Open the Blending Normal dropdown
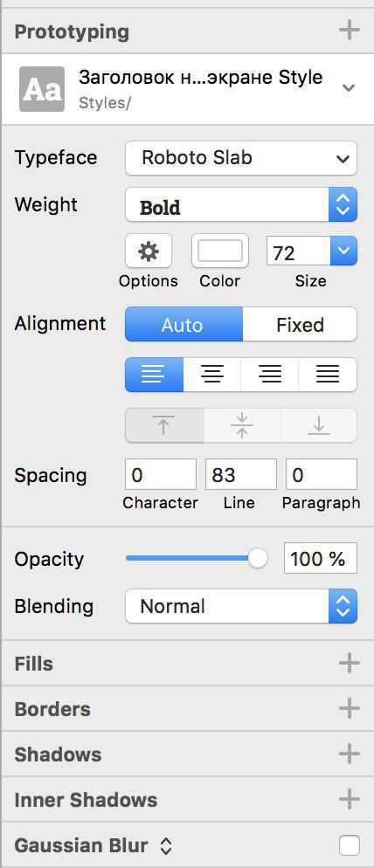 click(x=241, y=606)
